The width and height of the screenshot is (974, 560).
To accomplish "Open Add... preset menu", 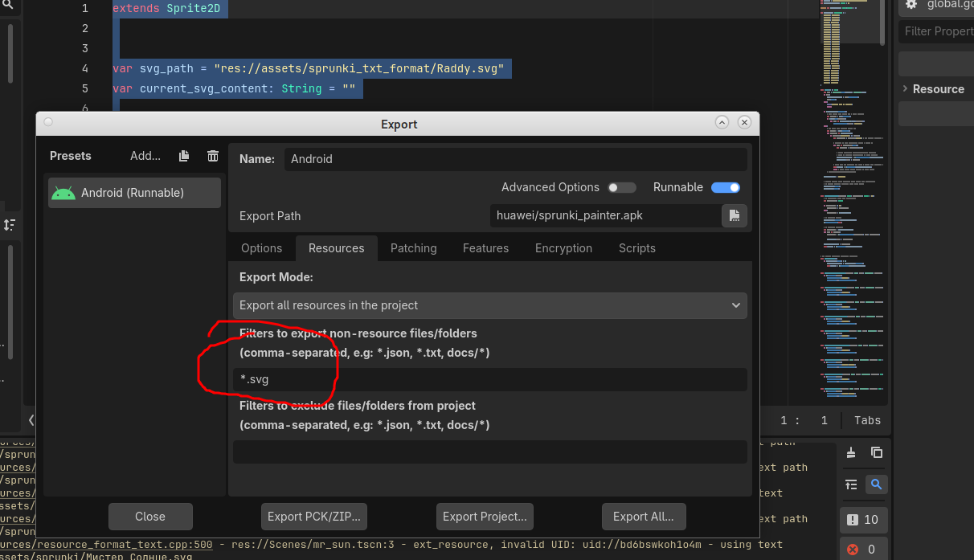I will tap(145, 156).
